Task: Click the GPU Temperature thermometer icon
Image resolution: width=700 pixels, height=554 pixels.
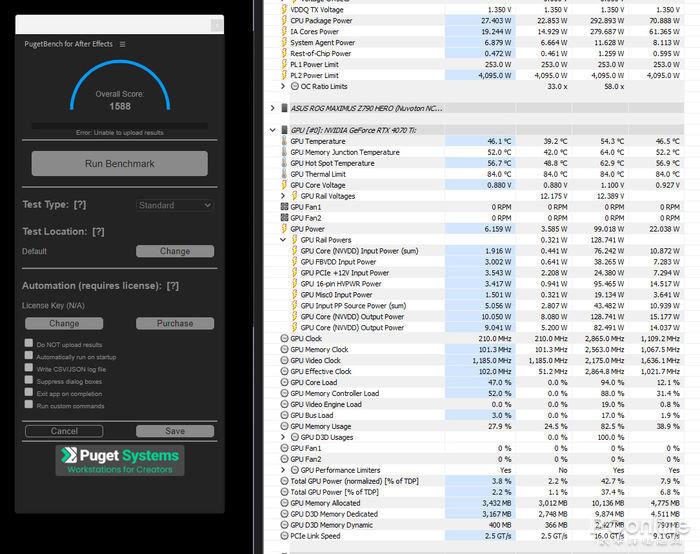Action: [283, 142]
